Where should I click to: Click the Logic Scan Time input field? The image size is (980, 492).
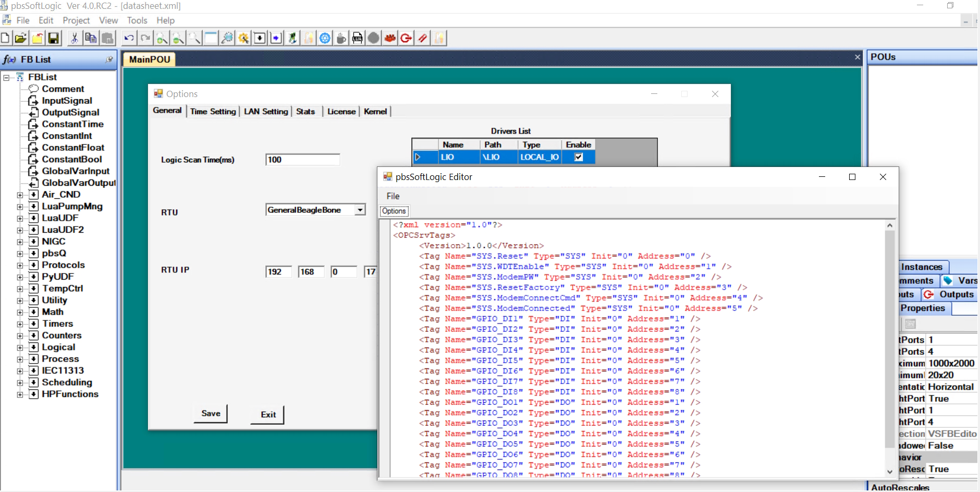click(302, 160)
